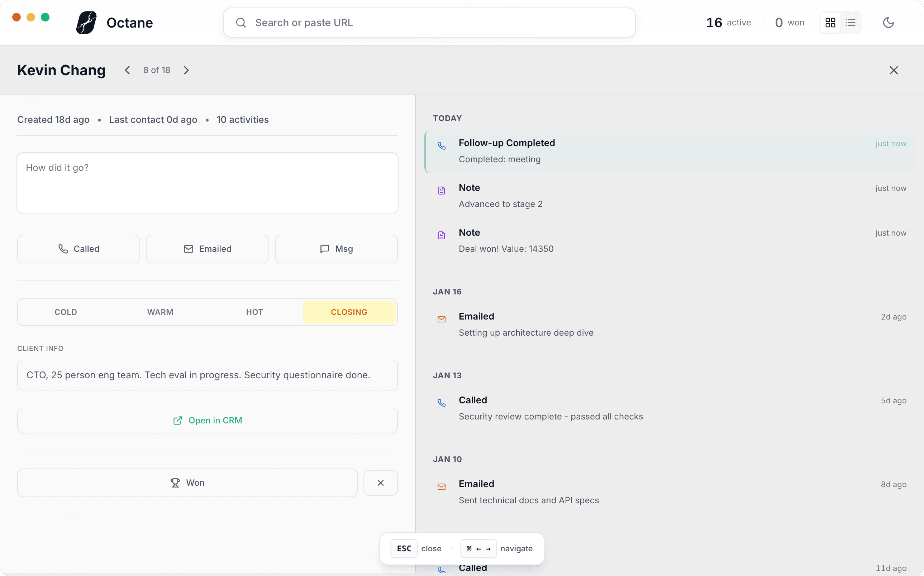Mark deal as Won with trophy
Viewport: 924px width, 576px height.
[x=187, y=483]
